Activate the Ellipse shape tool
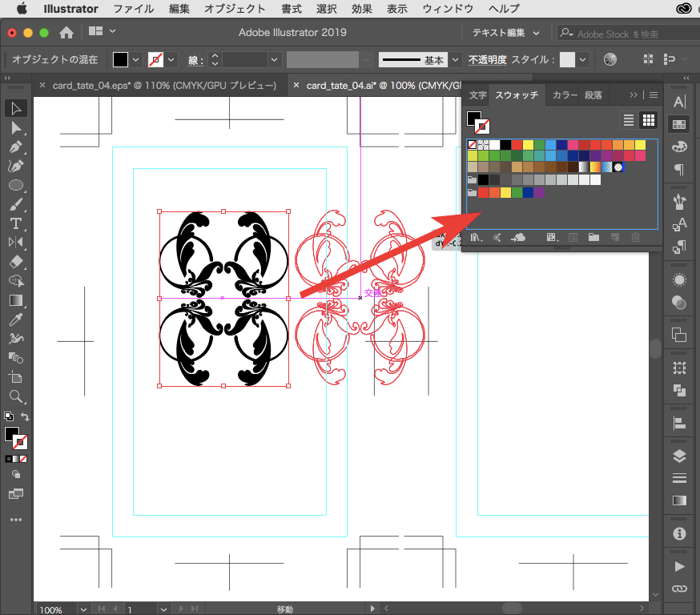The width and height of the screenshot is (700, 615). 15,185
